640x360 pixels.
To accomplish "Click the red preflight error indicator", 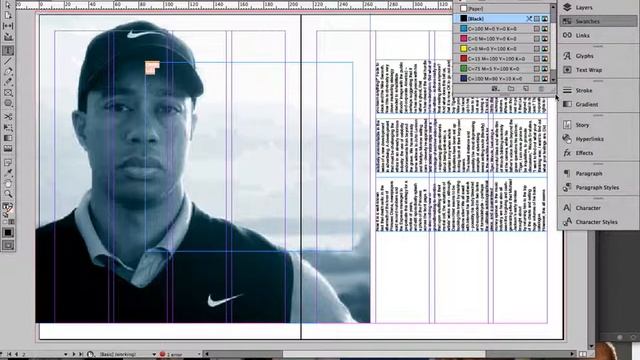I will tap(162, 354).
